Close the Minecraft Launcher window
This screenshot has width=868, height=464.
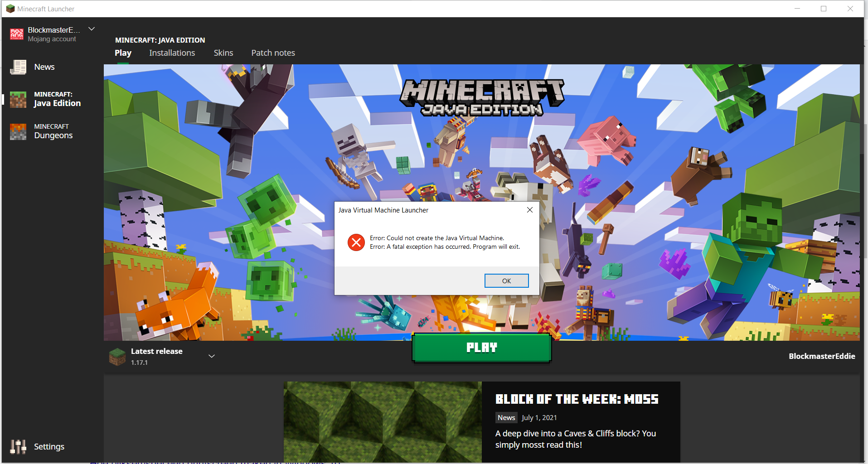850,9
